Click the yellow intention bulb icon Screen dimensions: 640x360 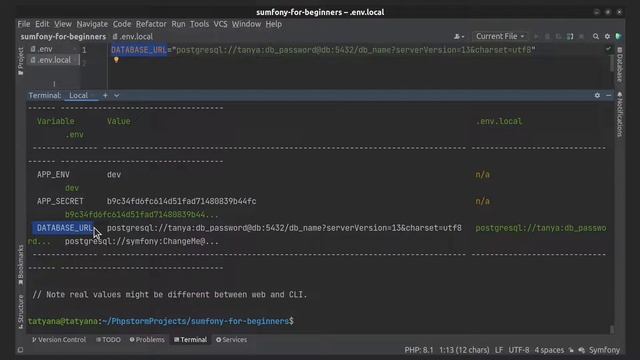click(116, 60)
